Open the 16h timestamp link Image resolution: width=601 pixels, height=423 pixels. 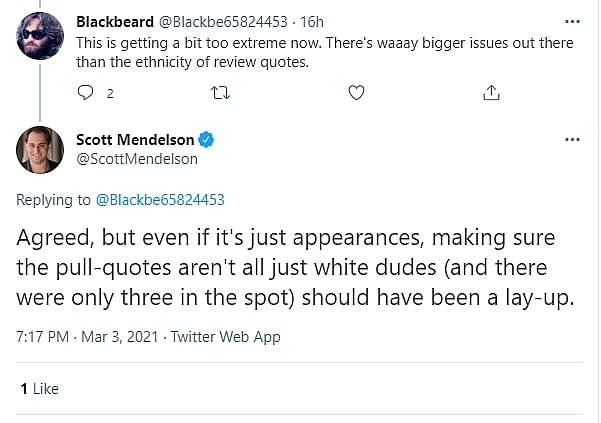point(311,20)
